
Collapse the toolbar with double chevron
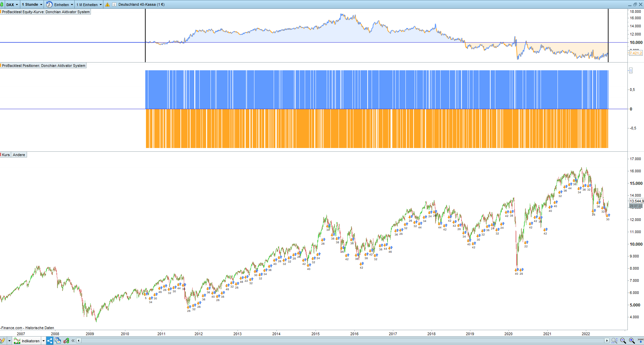coord(73,341)
